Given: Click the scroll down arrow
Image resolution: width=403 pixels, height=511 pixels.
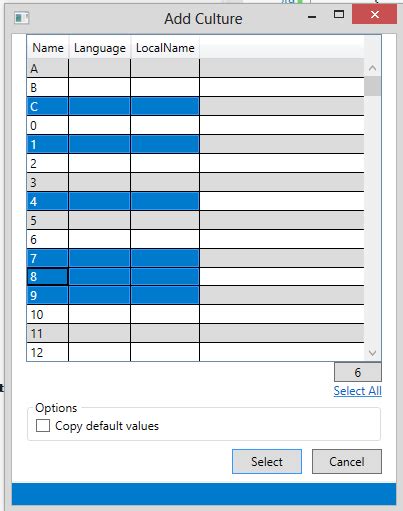Looking at the screenshot, I should (373, 353).
